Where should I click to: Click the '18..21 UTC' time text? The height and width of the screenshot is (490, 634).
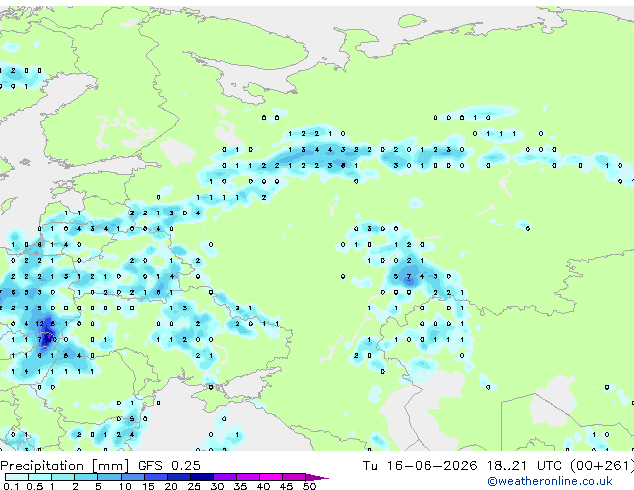pyautogui.click(x=524, y=466)
